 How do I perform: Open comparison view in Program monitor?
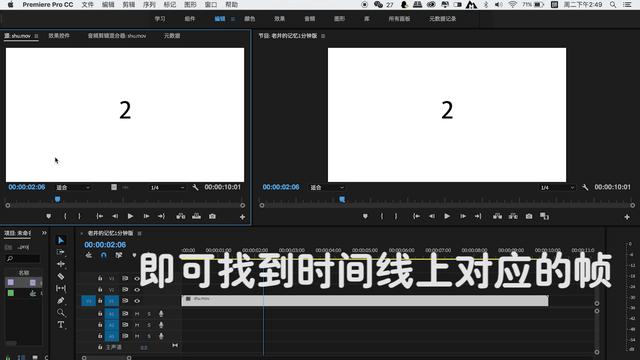click(544, 216)
